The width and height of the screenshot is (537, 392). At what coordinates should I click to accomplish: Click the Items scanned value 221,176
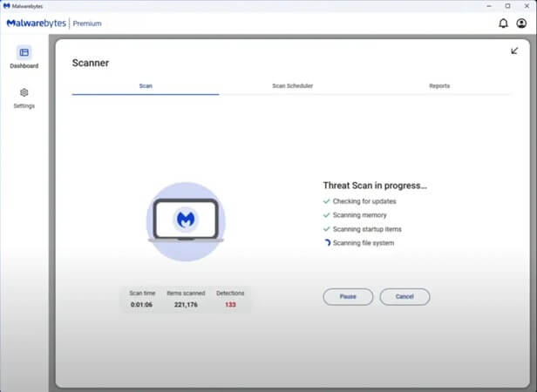pos(186,304)
